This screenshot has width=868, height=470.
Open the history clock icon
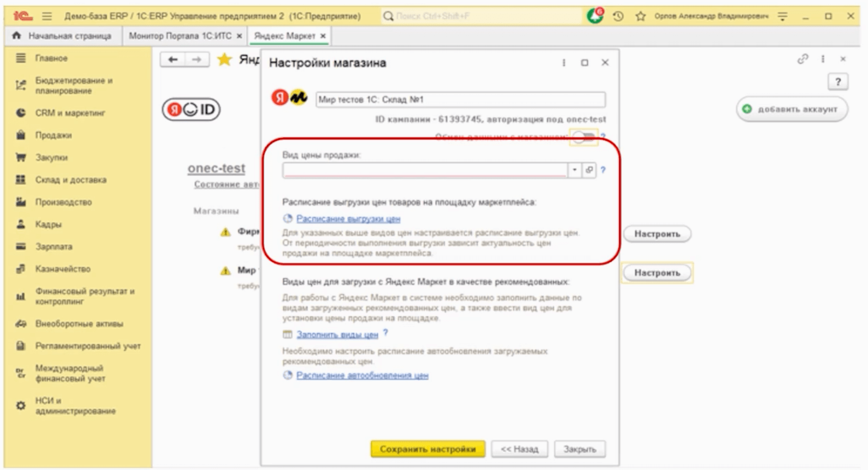(x=618, y=16)
